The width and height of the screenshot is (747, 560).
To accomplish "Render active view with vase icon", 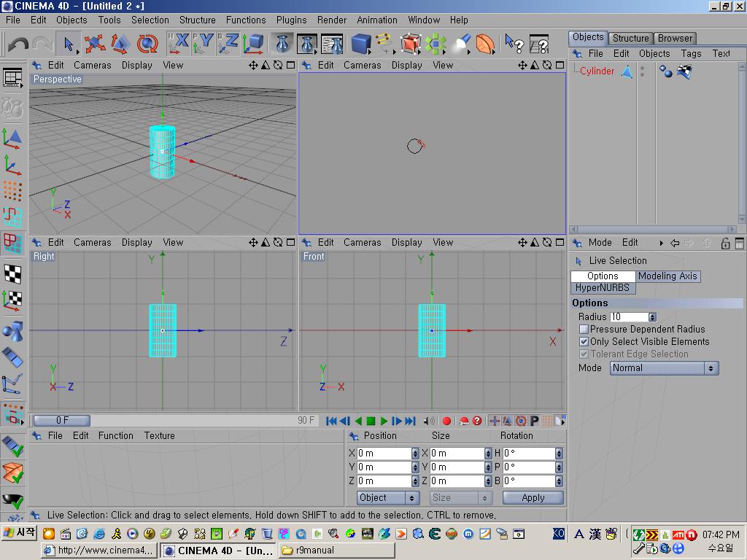I will click(282, 43).
